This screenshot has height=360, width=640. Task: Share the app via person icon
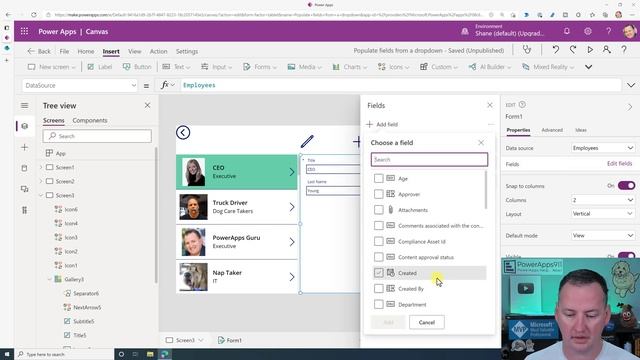pos(607,50)
